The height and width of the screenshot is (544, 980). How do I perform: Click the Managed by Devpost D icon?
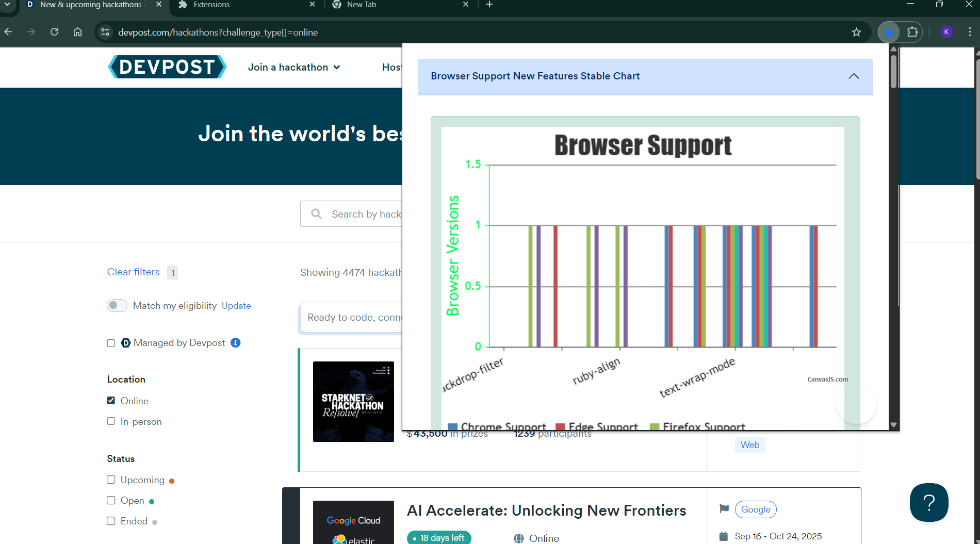(126, 343)
